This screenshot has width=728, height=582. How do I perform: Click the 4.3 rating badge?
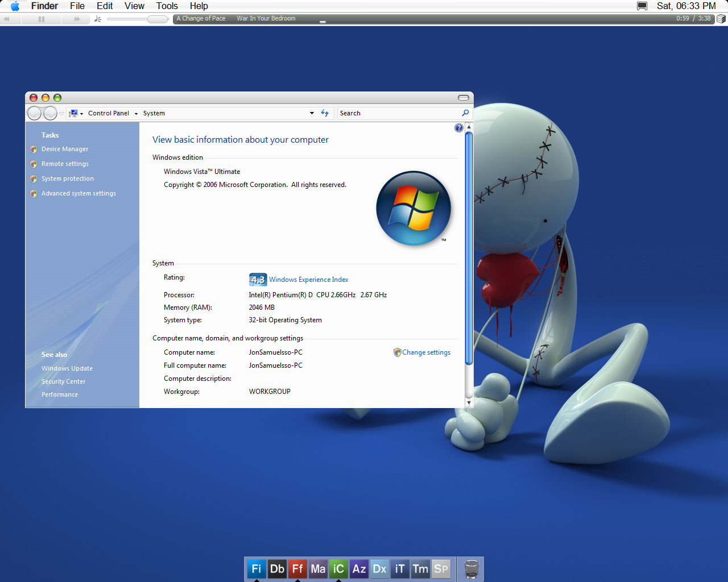(258, 280)
